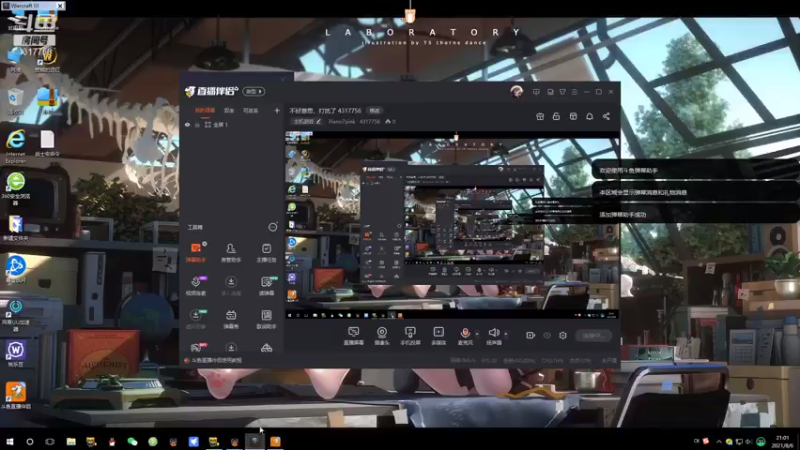
Task: Click the Windows Start button
Action: (10, 441)
